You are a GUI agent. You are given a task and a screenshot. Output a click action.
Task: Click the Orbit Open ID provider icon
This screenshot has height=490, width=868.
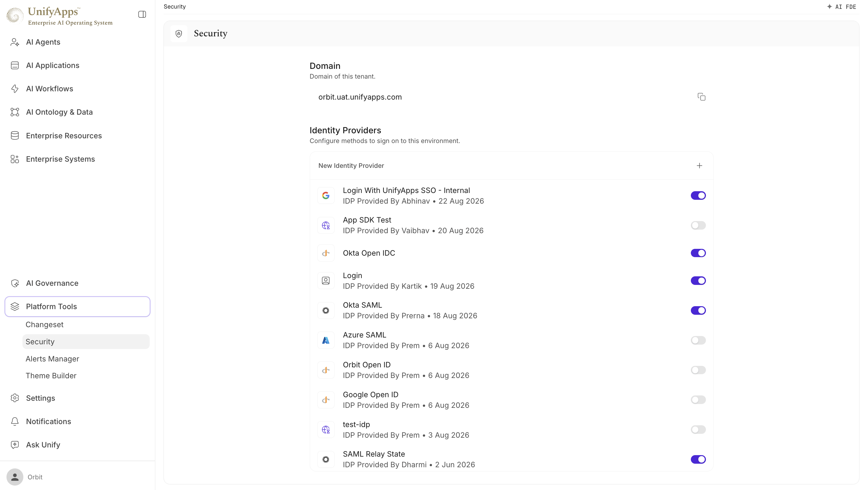pos(326,370)
